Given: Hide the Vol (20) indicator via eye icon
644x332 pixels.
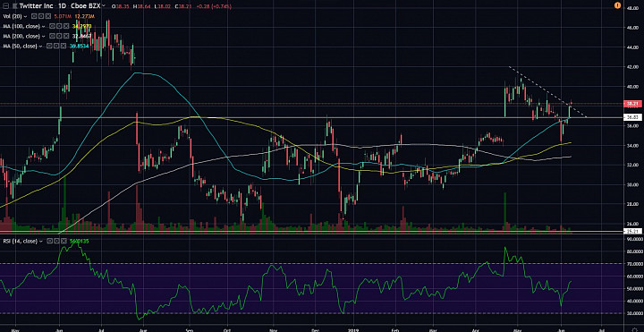Looking at the screenshot, I should pyautogui.click(x=34, y=16).
